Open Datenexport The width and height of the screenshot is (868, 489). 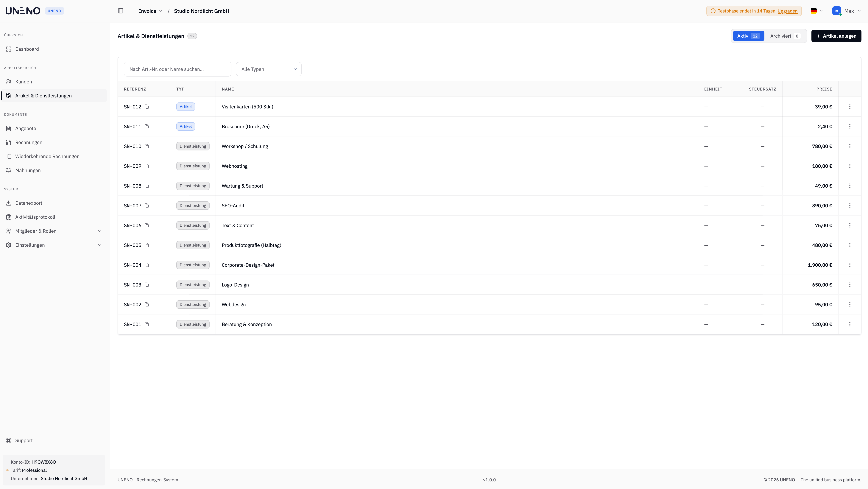[x=54, y=203]
